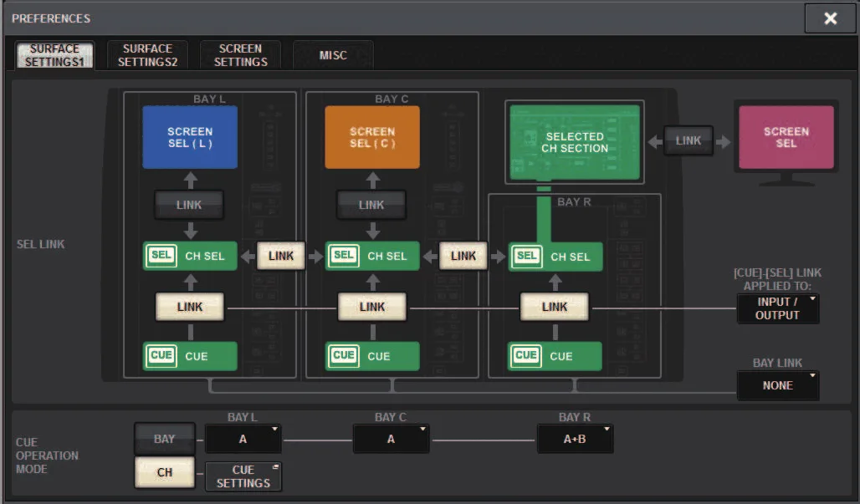Toggle LINK between SELECTED CH SECTION and SCREEN SEL

click(689, 140)
